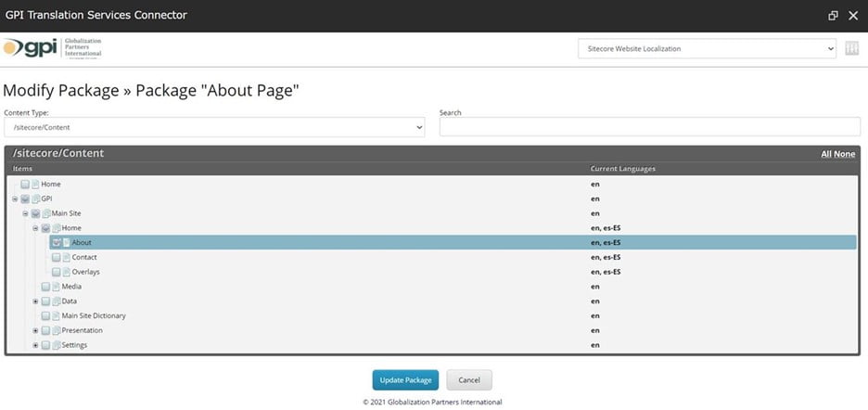
Task: Click the Items column header
Action: point(22,169)
